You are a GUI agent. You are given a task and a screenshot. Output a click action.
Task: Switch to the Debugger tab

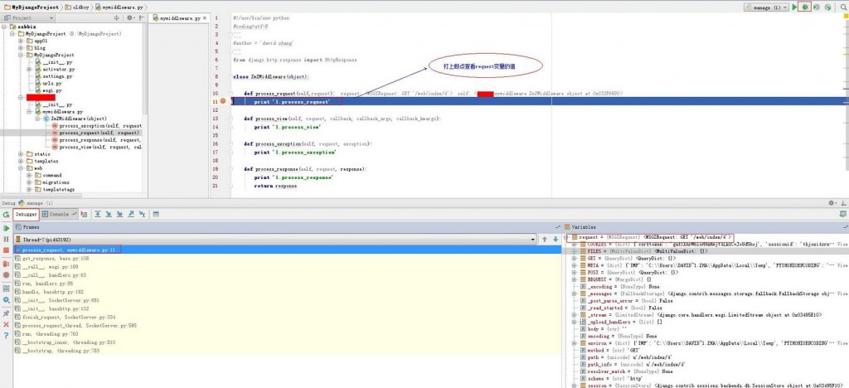pos(26,214)
